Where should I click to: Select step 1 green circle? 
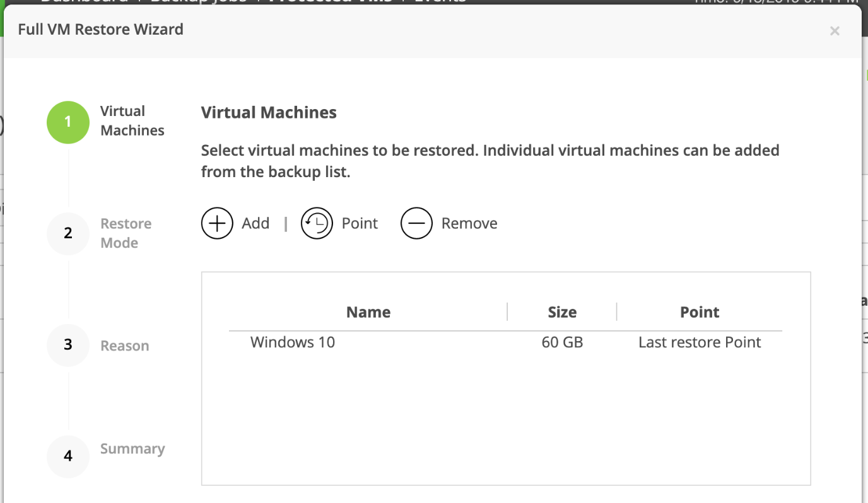point(68,122)
